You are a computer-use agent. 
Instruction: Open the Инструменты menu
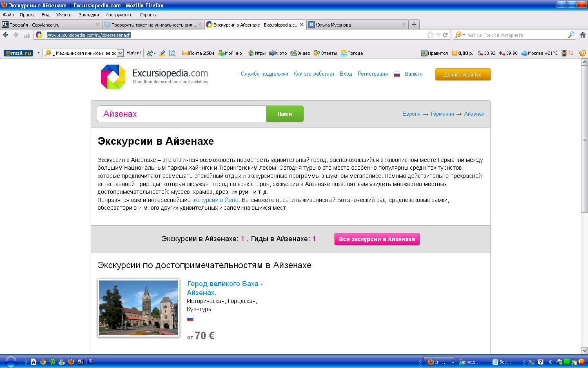119,15
